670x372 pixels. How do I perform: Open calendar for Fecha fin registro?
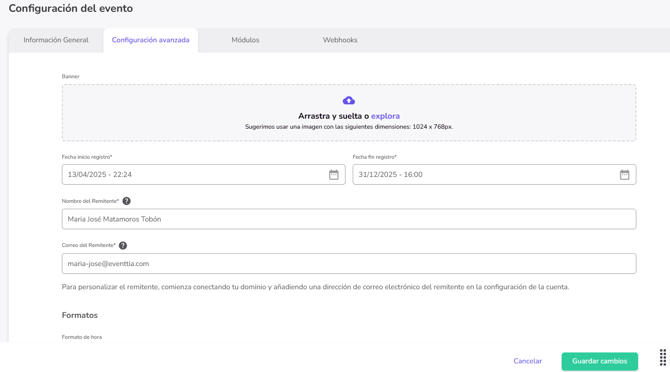(624, 175)
